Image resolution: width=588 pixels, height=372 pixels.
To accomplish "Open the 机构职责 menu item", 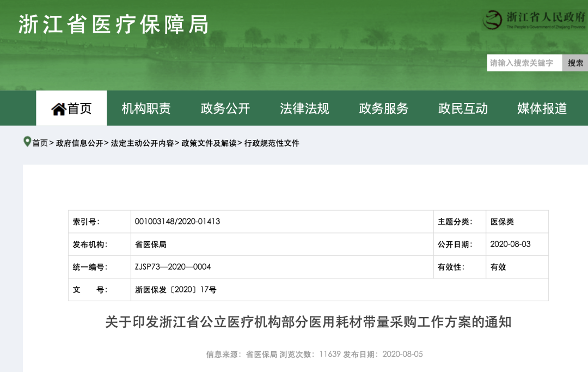I will point(146,108).
